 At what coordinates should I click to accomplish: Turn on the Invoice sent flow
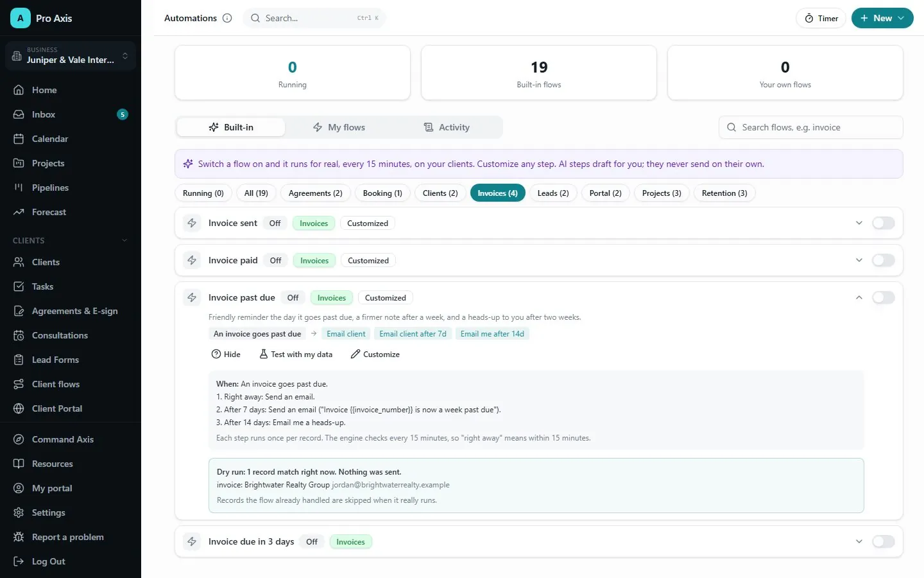coord(883,223)
